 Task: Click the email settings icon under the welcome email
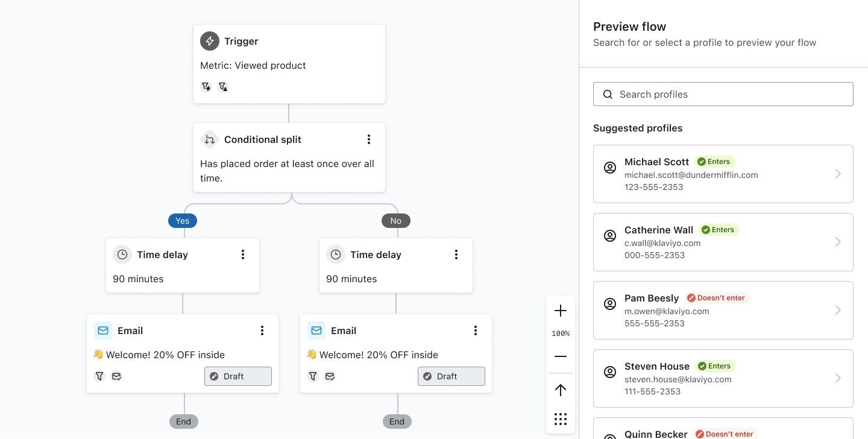(117, 376)
